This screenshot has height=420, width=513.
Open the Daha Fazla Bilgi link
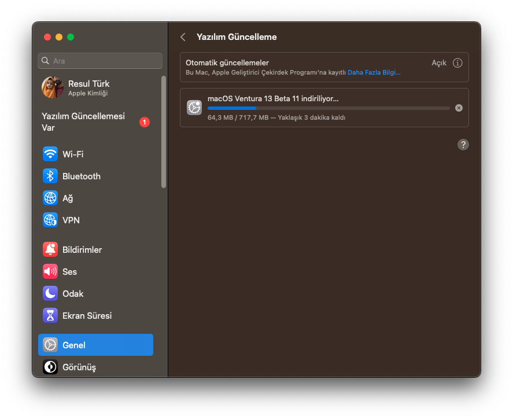[x=374, y=73]
